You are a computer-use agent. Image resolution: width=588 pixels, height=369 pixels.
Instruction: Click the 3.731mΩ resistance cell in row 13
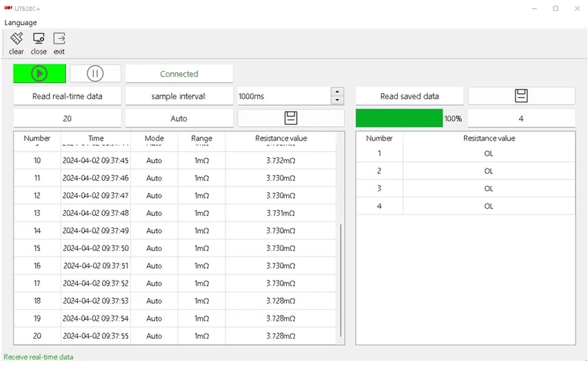click(x=281, y=213)
